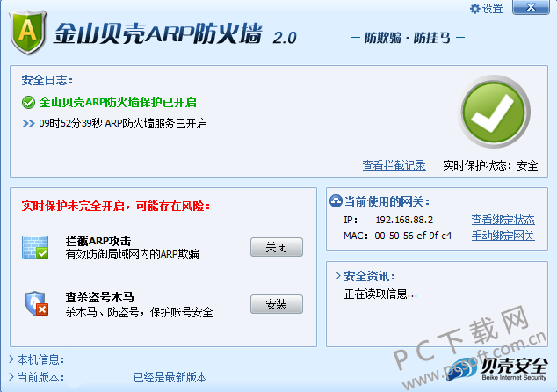557x392 pixels.
Task: Click the 拦截ARP攻击 heading
Action: tap(98, 241)
